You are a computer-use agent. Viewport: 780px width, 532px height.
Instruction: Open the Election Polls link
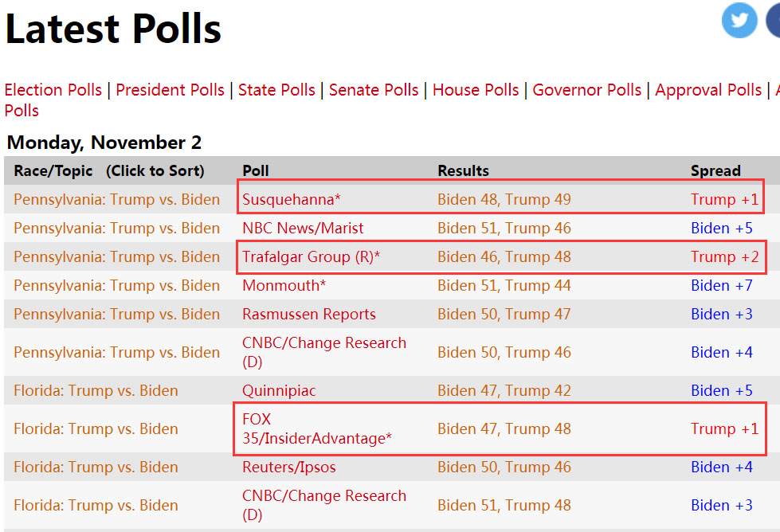(53, 90)
